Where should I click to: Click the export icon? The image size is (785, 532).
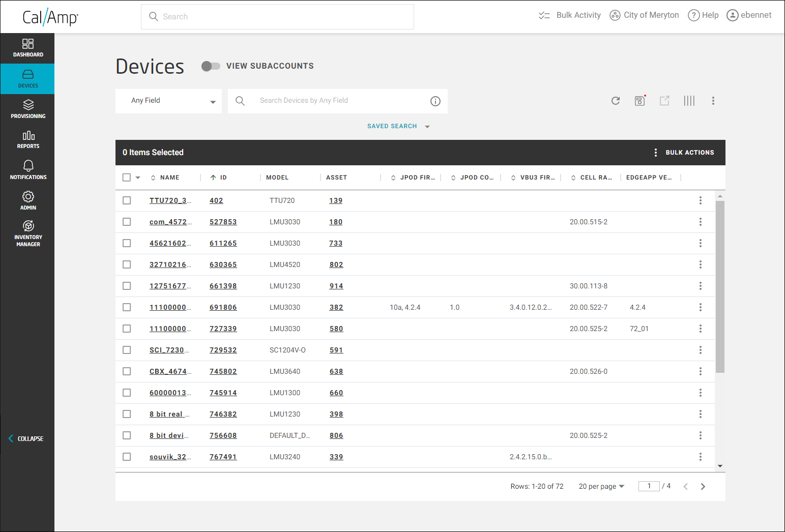tap(664, 101)
